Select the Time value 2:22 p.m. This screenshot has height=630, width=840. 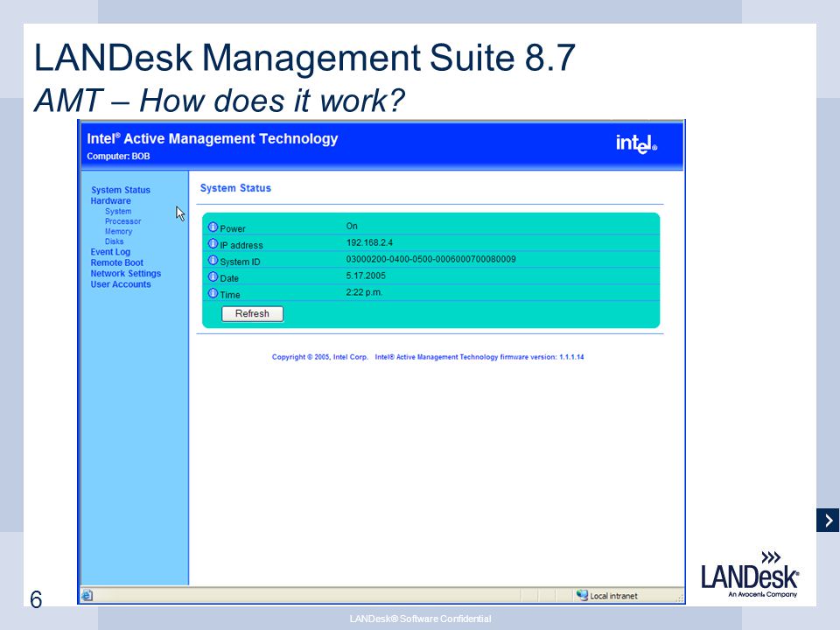click(x=364, y=292)
